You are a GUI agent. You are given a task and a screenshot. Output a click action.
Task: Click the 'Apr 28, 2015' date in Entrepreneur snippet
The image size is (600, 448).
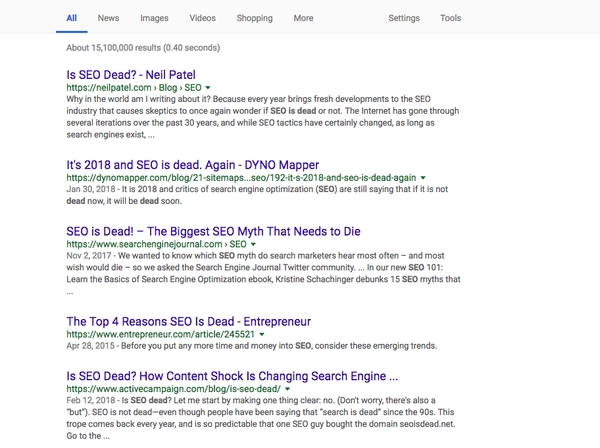pos(90,346)
